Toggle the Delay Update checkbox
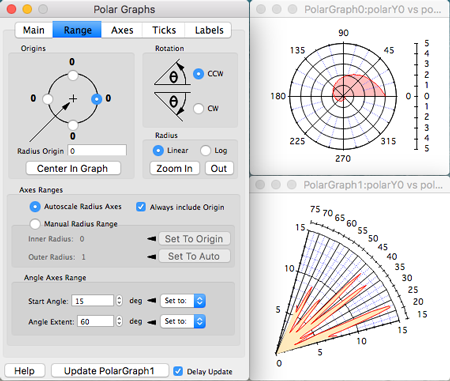Screen dimensions: 450x381 pos(178,371)
